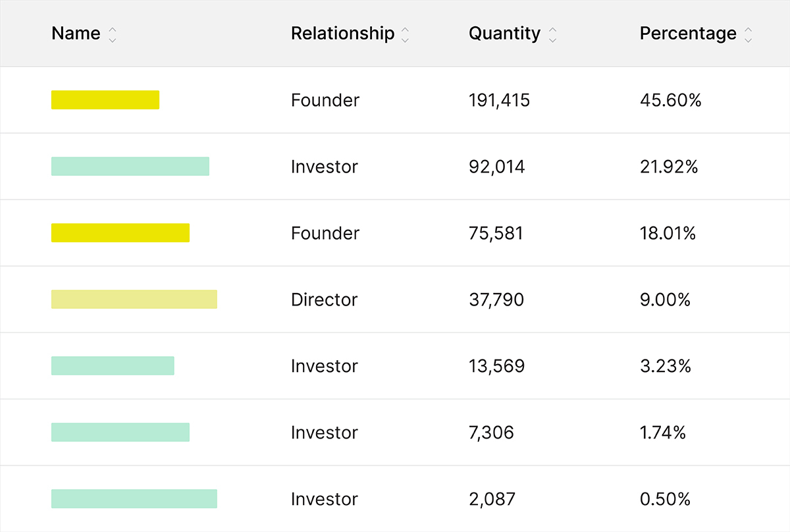Select the 191,415 quantity value
Screen dimensions: 790x532
498,100
